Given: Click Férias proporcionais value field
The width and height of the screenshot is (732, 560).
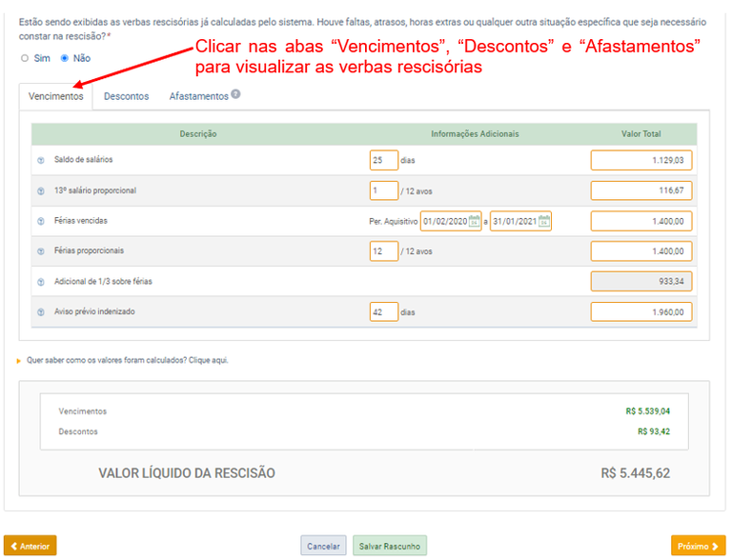Looking at the screenshot, I should [640, 251].
